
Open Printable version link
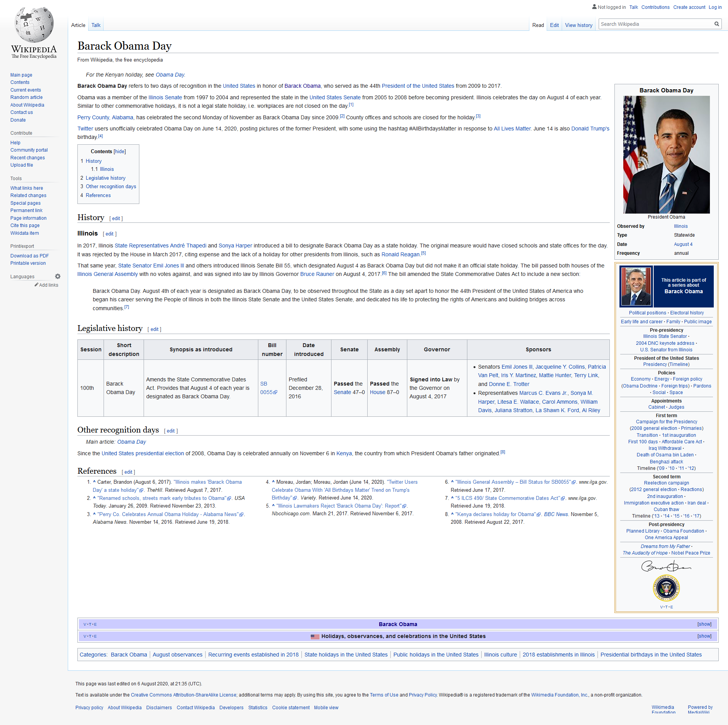pos(28,263)
